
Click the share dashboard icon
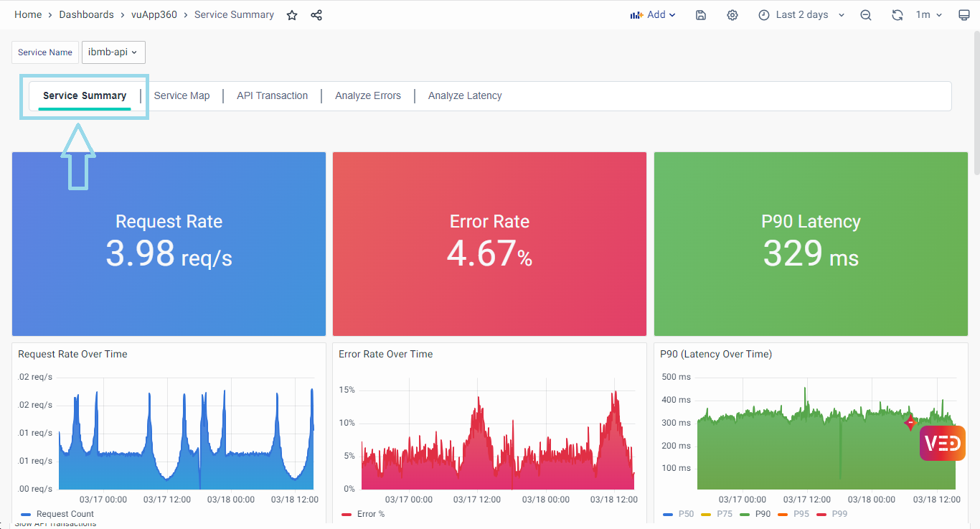(316, 15)
